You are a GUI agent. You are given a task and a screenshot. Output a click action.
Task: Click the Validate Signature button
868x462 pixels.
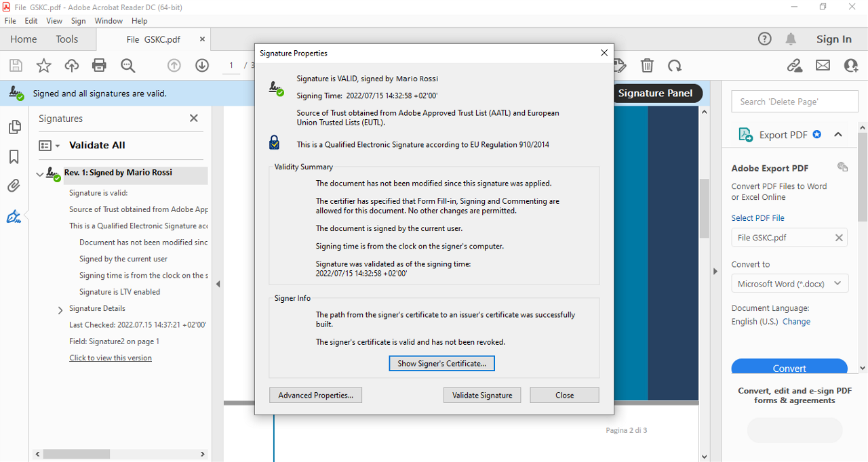(482, 395)
